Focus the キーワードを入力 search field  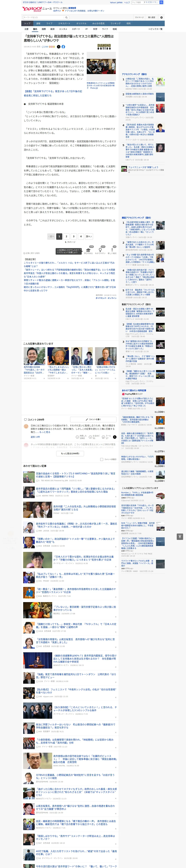(43, 18)
